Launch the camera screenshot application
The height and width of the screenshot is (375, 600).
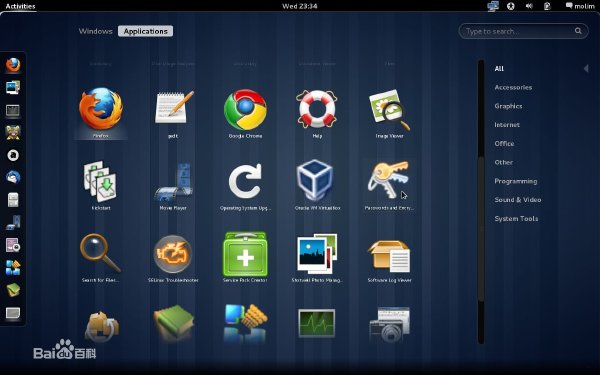(x=389, y=324)
